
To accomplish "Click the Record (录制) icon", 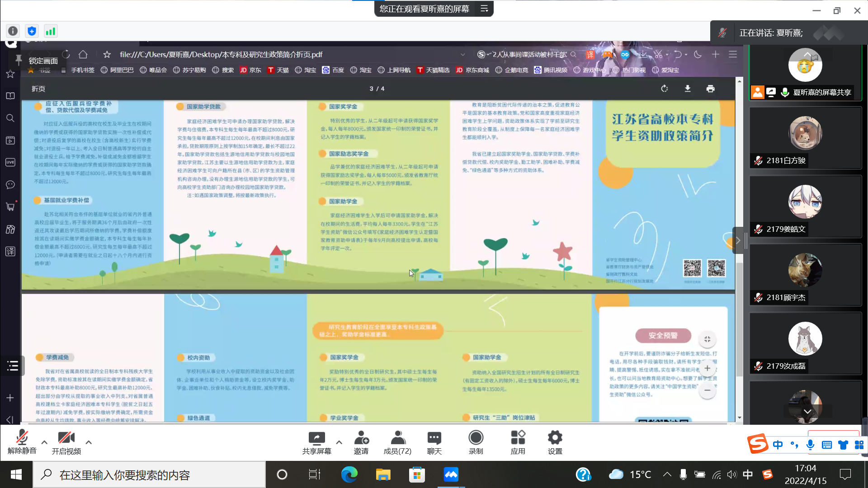I will tap(476, 438).
